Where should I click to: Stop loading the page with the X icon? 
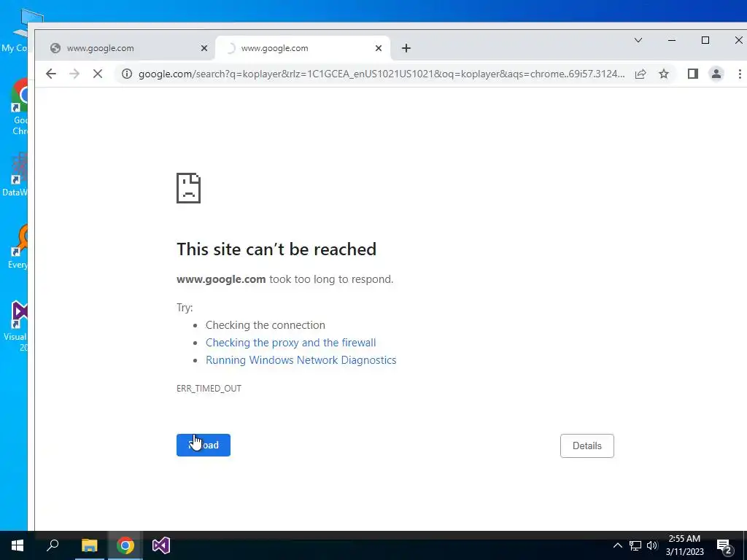[x=98, y=74]
